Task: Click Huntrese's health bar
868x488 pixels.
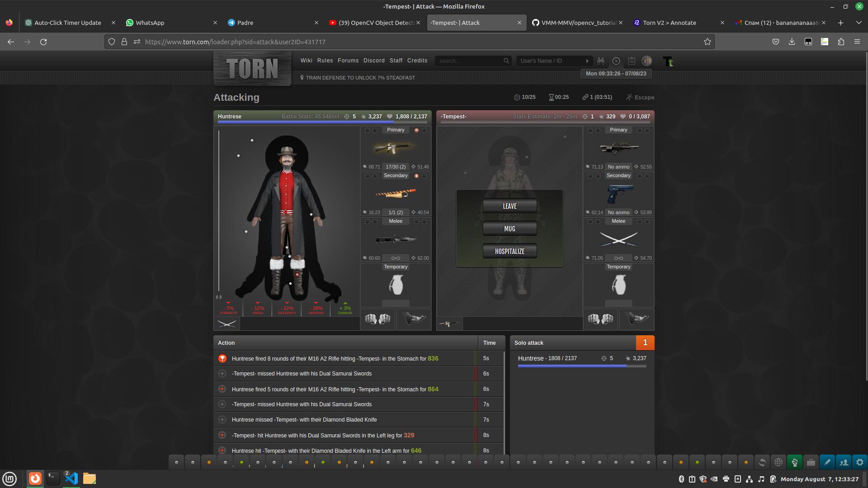Action: (x=322, y=122)
